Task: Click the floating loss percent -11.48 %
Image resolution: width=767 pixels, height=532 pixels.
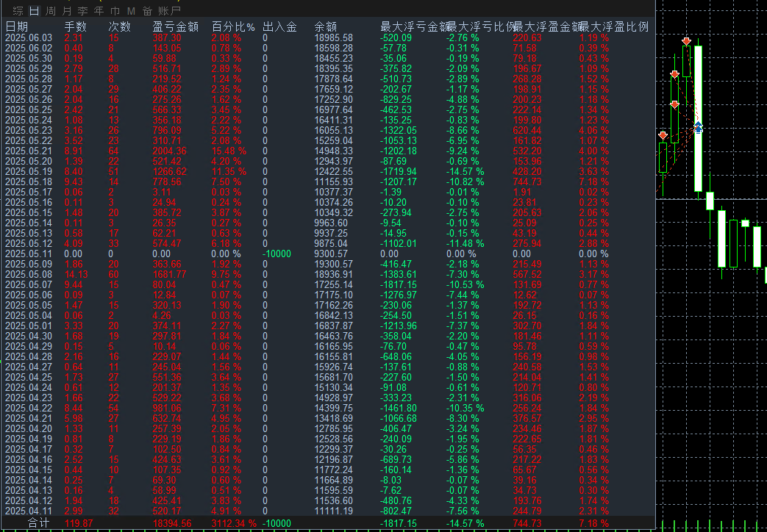Action: (x=465, y=243)
